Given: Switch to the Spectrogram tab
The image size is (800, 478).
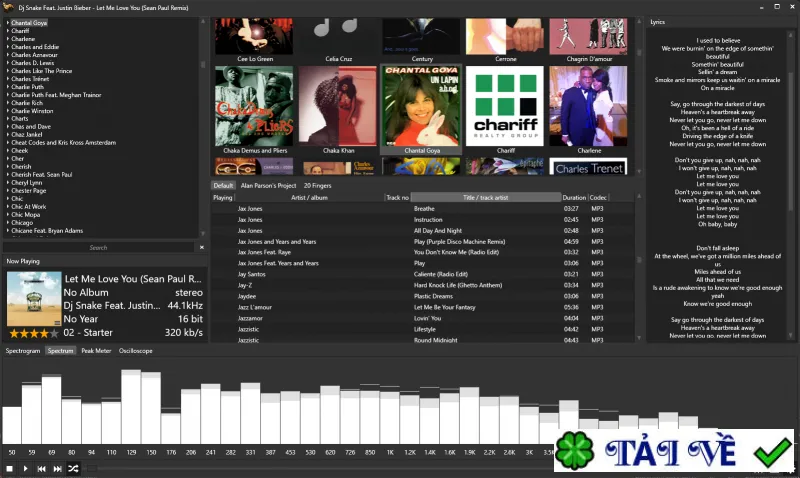Looking at the screenshot, I should coord(23,350).
